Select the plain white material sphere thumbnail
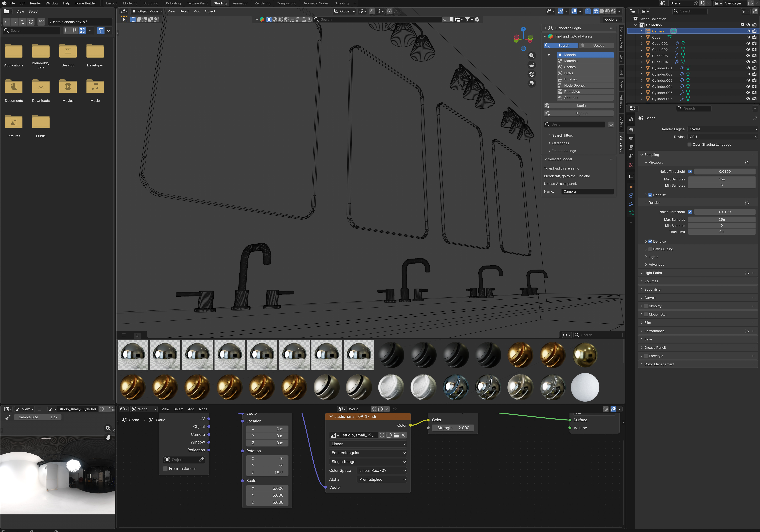760x532 pixels. point(585,387)
